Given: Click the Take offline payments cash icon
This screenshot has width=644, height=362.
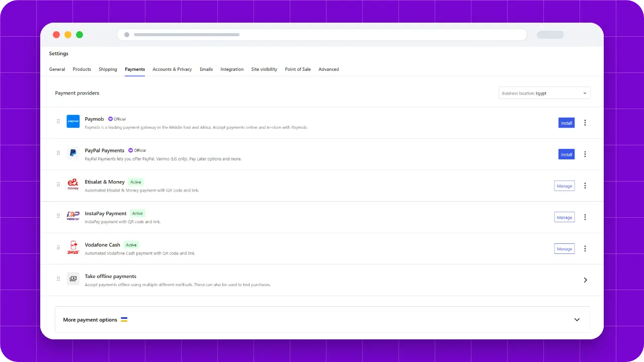Looking at the screenshot, I should point(73,279).
